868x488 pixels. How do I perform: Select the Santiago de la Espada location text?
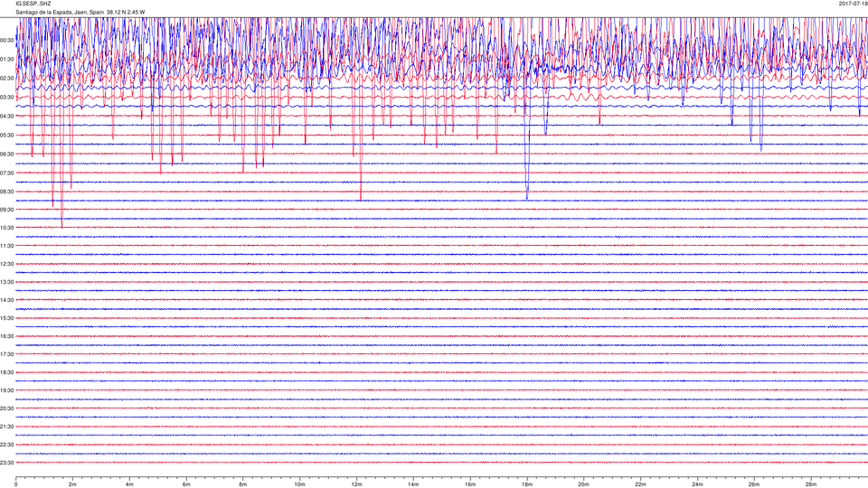[x=80, y=12]
